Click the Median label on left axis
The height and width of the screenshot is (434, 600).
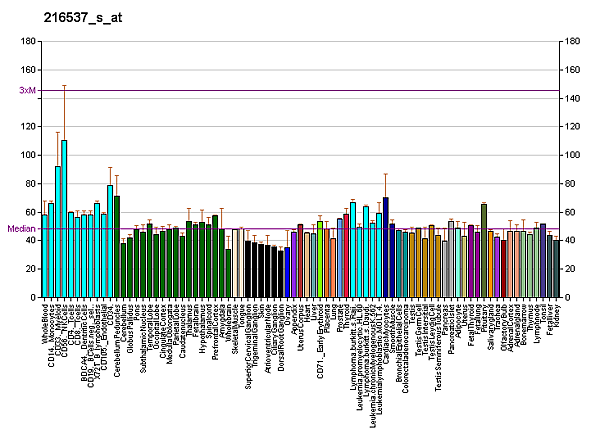(x=21, y=229)
